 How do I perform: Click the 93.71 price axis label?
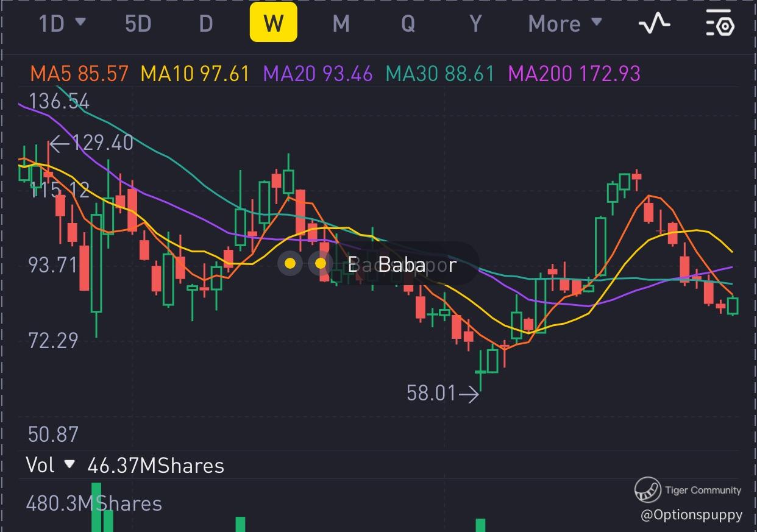(x=54, y=265)
